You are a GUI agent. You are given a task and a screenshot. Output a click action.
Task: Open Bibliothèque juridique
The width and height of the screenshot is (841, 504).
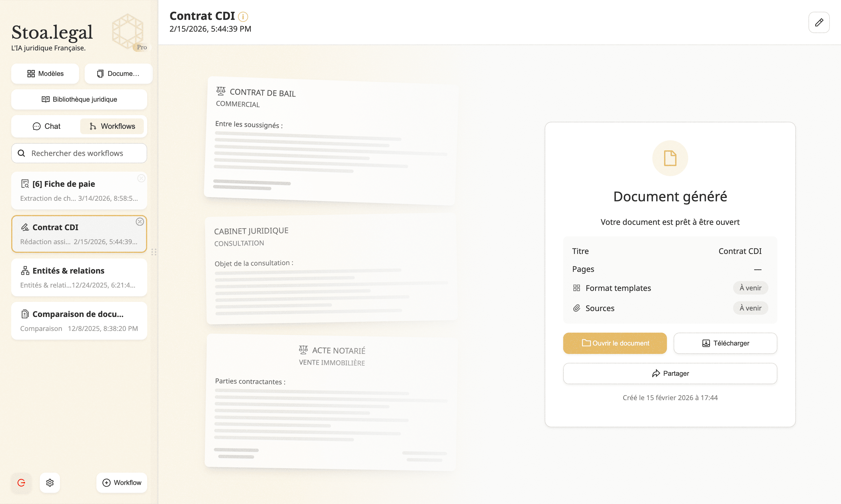click(79, 99)
